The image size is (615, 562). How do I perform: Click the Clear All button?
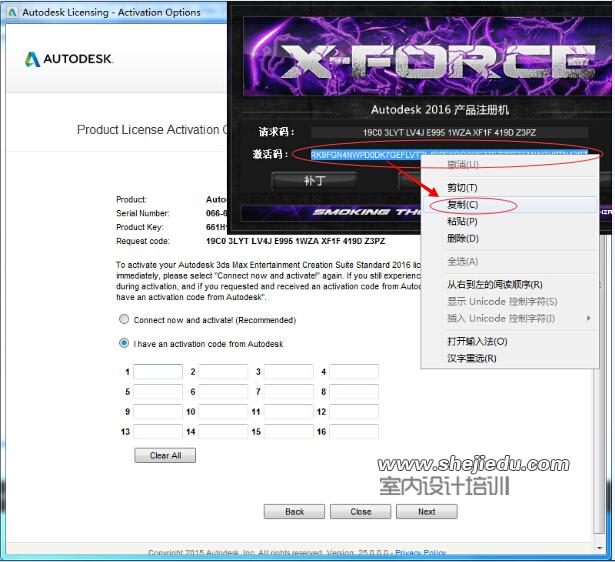coord(165,455)
